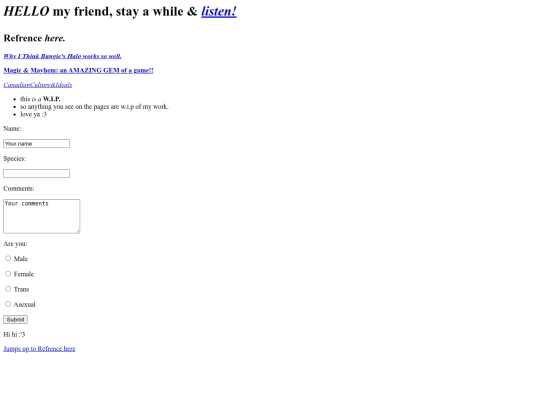Image resolution: width=540 pixels, height=405 pixels.
Task: Click the 'Comments:' label text
Action: click(19, 188)
